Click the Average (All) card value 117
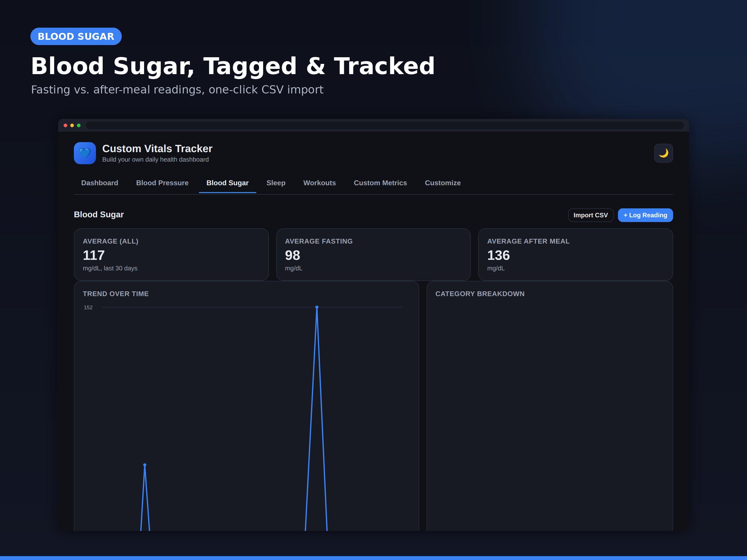 pos(94,255)
